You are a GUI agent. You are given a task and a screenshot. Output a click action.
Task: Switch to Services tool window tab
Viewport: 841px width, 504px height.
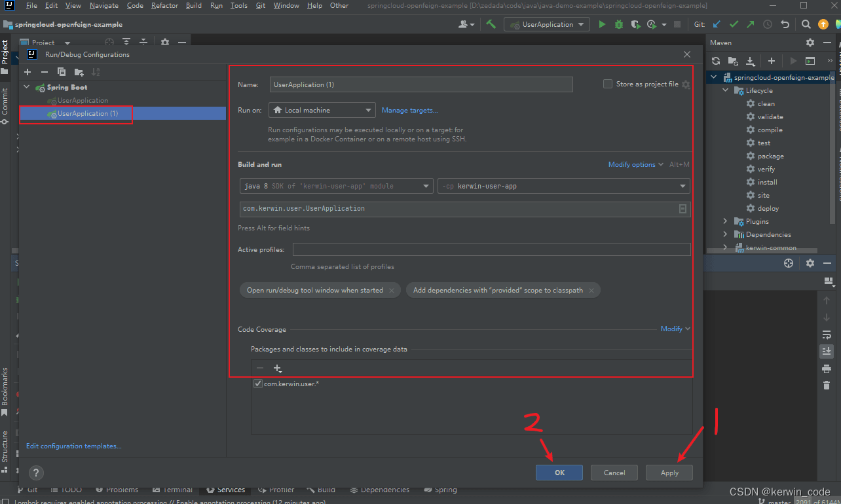tap(226, 490)
